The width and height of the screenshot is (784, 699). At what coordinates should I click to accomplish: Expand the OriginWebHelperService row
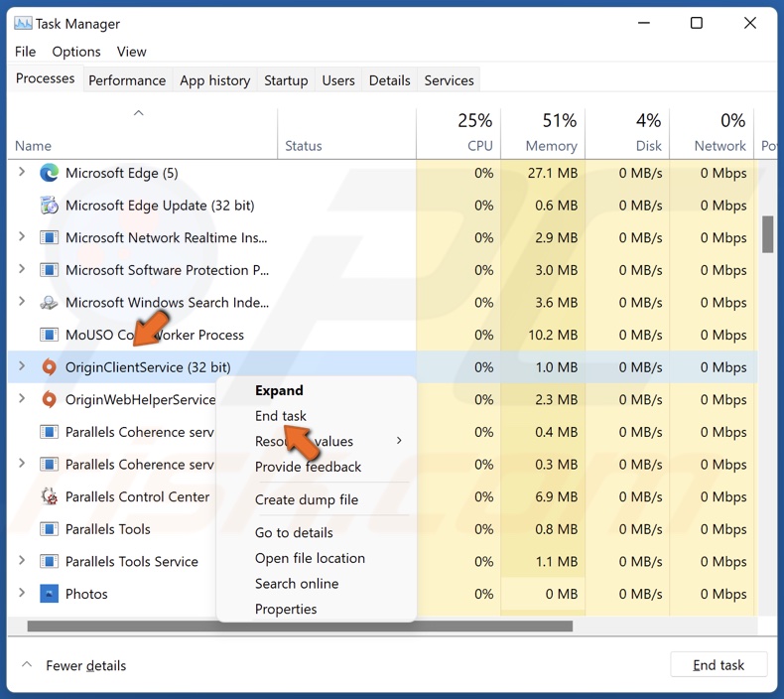(22, 399)
